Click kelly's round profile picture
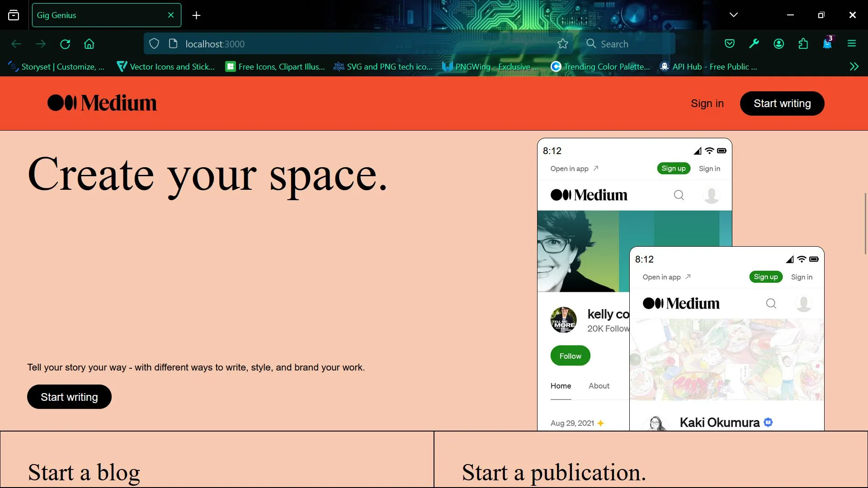This screenshot has width=868, height=488. [563, 320]
